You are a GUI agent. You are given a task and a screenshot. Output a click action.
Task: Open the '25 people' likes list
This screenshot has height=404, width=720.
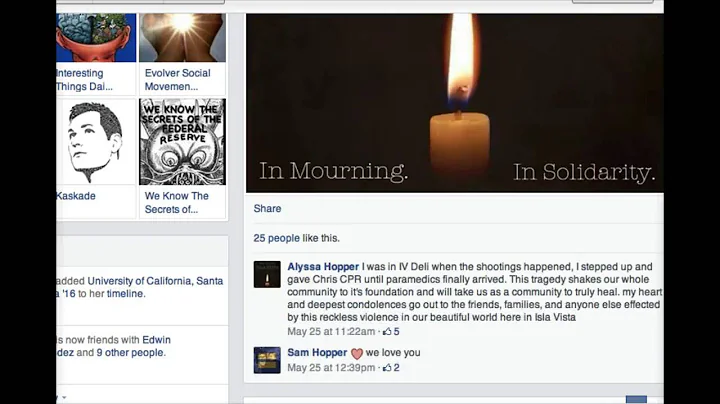[276, 238]
